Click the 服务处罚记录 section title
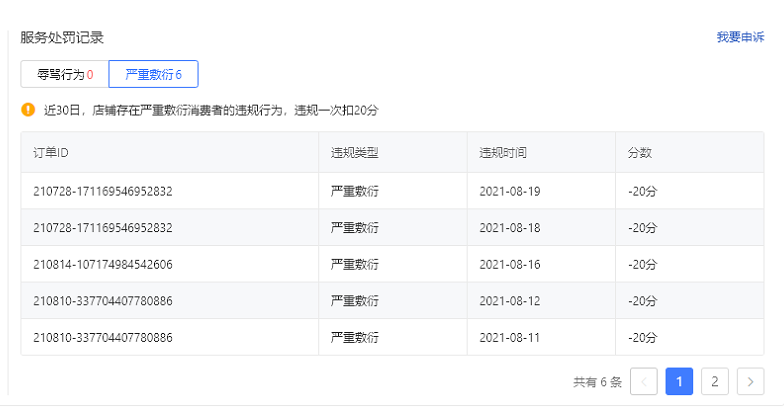The width and height of the screenshot is (784, 411). point(62,37)
